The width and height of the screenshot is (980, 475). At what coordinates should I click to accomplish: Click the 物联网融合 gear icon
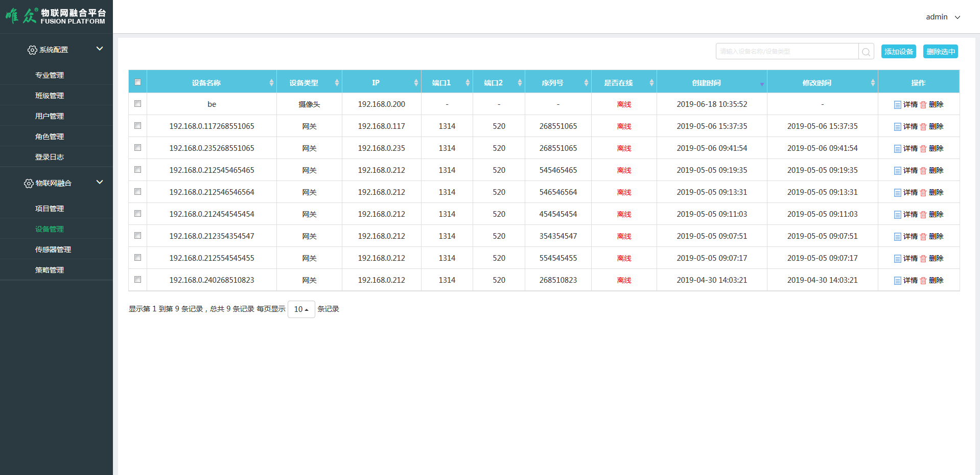pyautogui.click(x=29, y=183)
